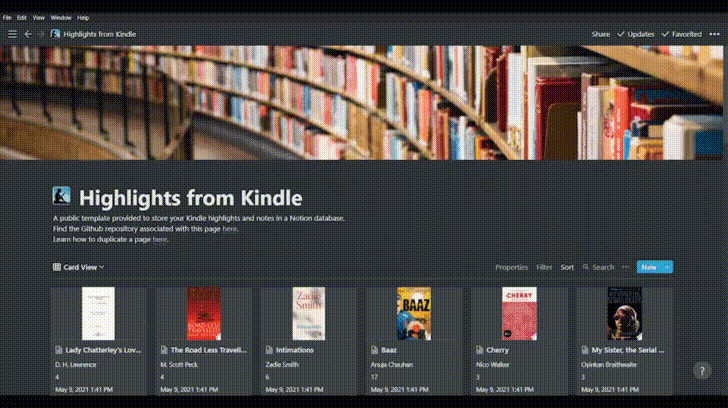Image resolution: width=728 pixels, height=408 pixels.
Task: Click the Kindle icon in breadcrumb bar
Action: tap(55, 34)
